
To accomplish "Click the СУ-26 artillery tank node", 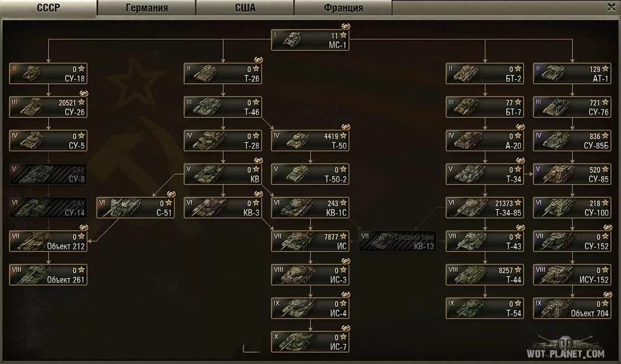I will tap(48, 107).
